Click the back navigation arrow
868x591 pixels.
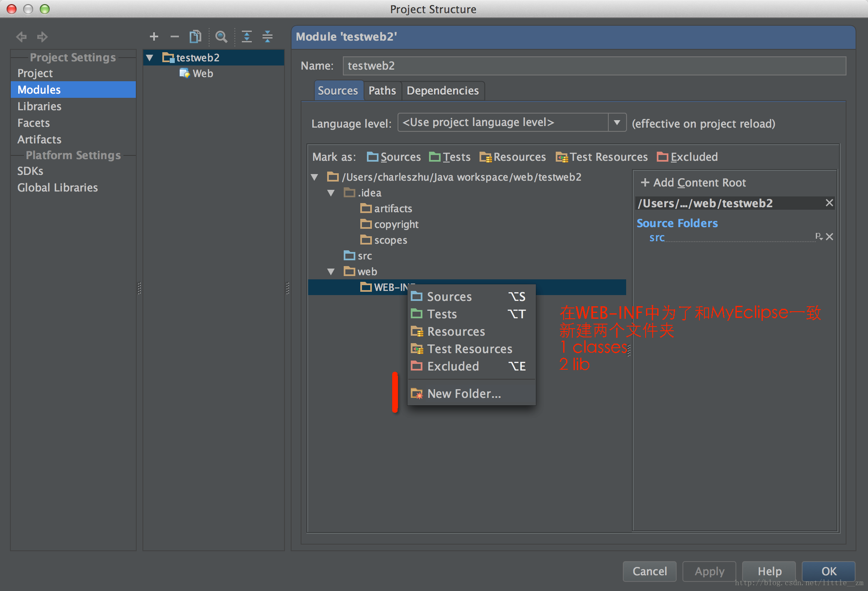coord(22,37)
